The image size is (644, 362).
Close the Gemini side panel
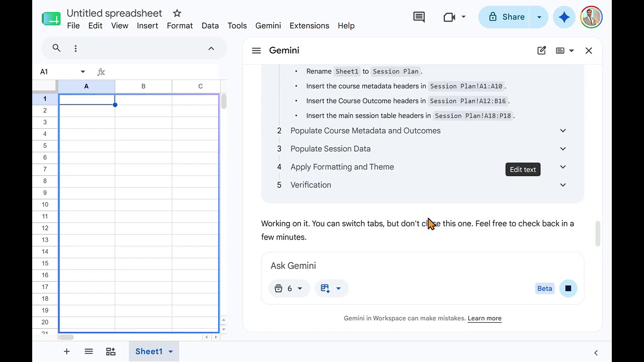[589, 50]
